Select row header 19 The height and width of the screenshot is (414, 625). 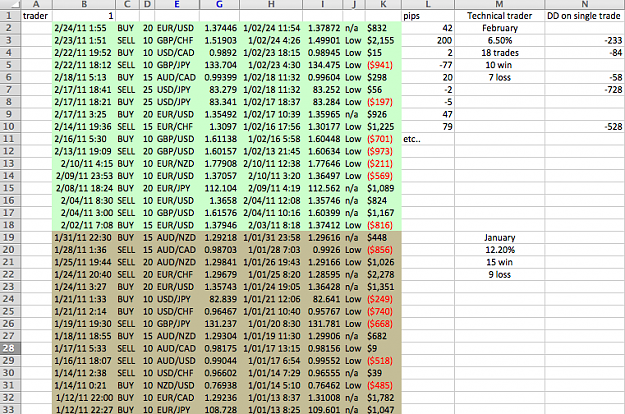(9, 237)
